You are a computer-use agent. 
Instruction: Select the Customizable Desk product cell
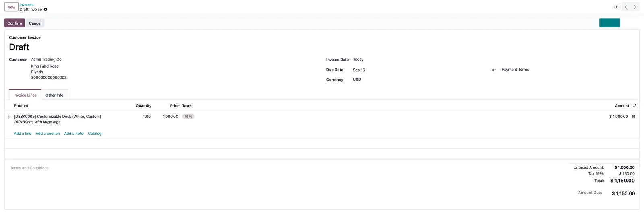tap(58, 117)
